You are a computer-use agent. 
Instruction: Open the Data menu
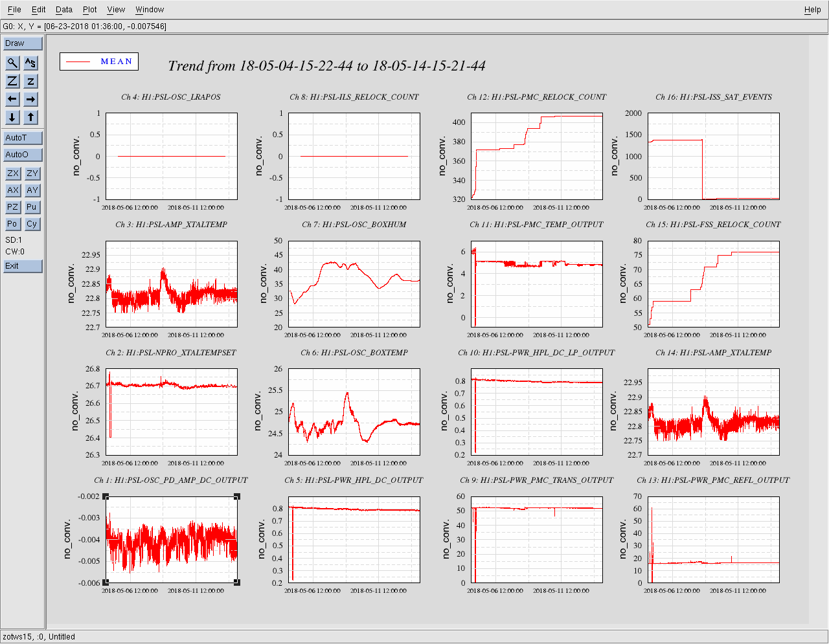[63, 10]
